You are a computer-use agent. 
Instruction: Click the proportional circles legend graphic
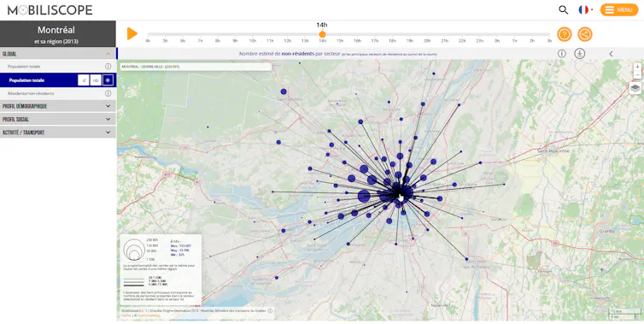click(x=134, y=249)
